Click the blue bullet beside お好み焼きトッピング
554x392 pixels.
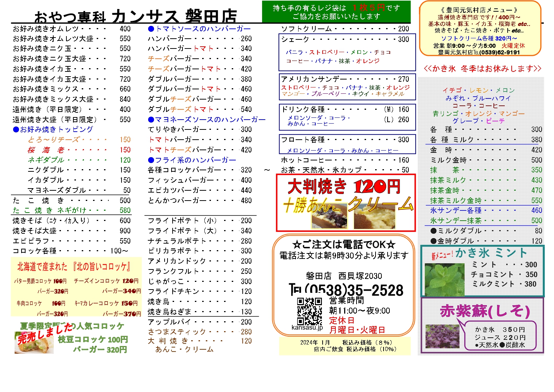(16, 129)
